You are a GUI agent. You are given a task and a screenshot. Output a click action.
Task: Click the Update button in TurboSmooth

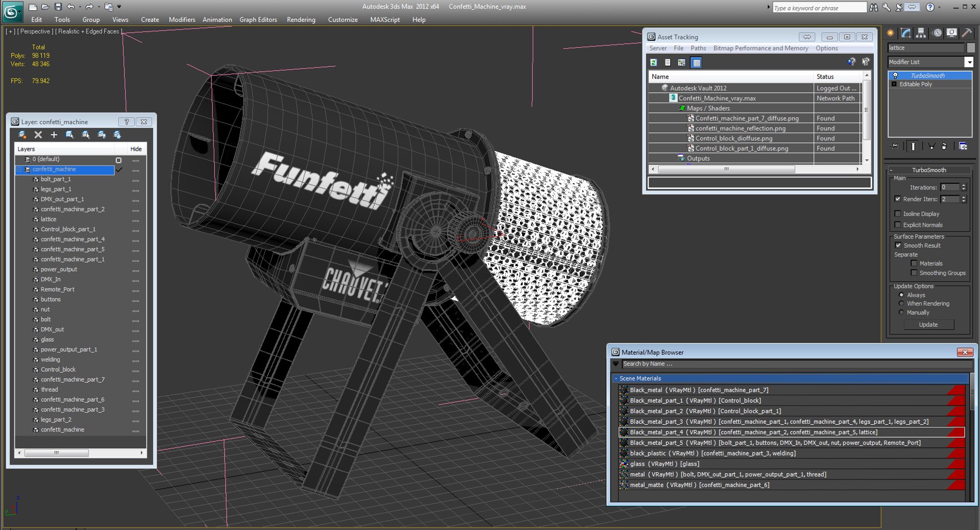928,325
